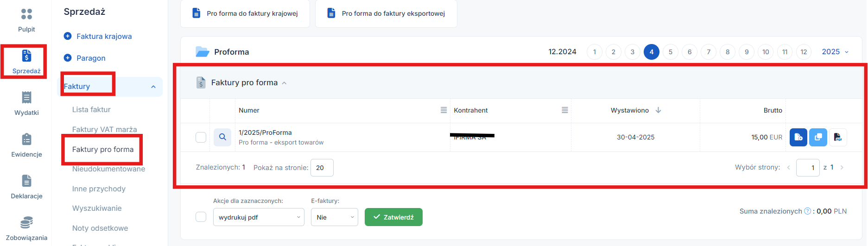This screenshot has width=868, height=246.
Task: Add a new Faktura krajowa with plus icon
Action: pos(68,36)
